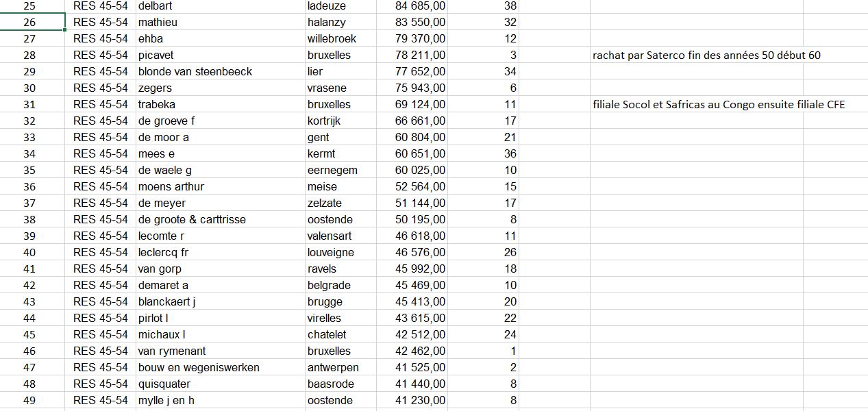Select the amount 60 025,00
The image size is (868, 411).
point(420,170)
